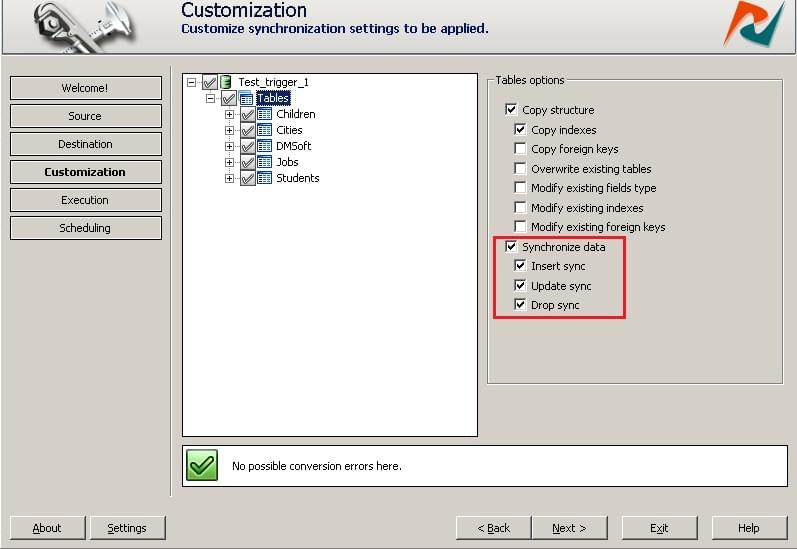Open Settings
The height and width of the screenshot is (549, 797).
(127, 528)
